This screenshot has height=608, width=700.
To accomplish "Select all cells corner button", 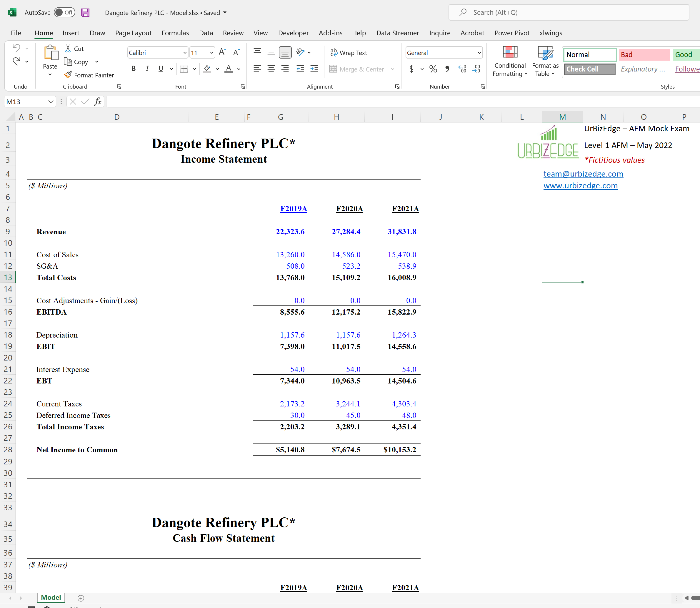I will coord(11,117).
